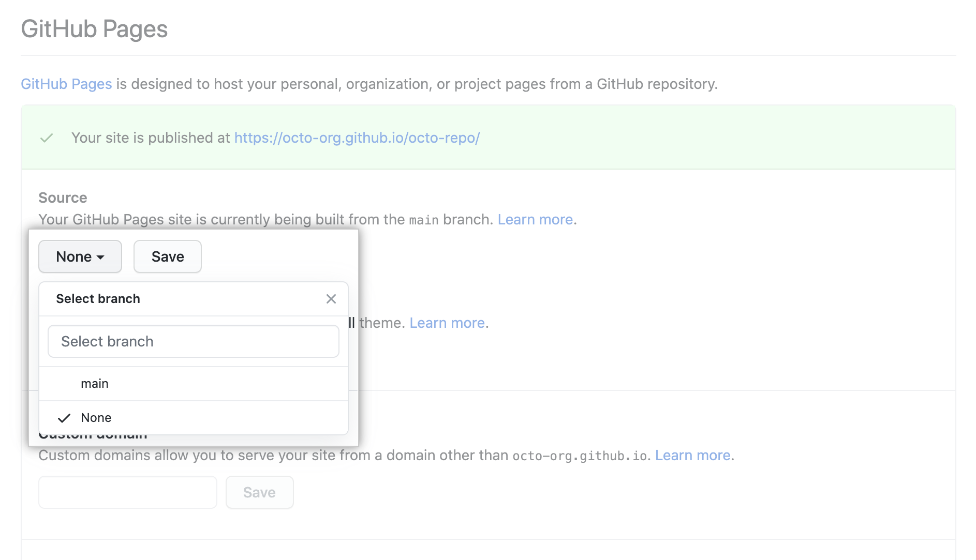Click the None dropdown button label
The image size is (976, 560).
point(74,256)
